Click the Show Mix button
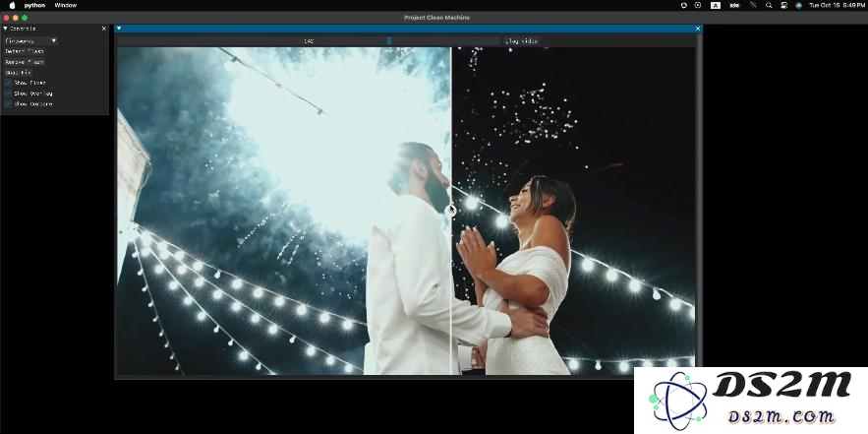 coord(18,73)
